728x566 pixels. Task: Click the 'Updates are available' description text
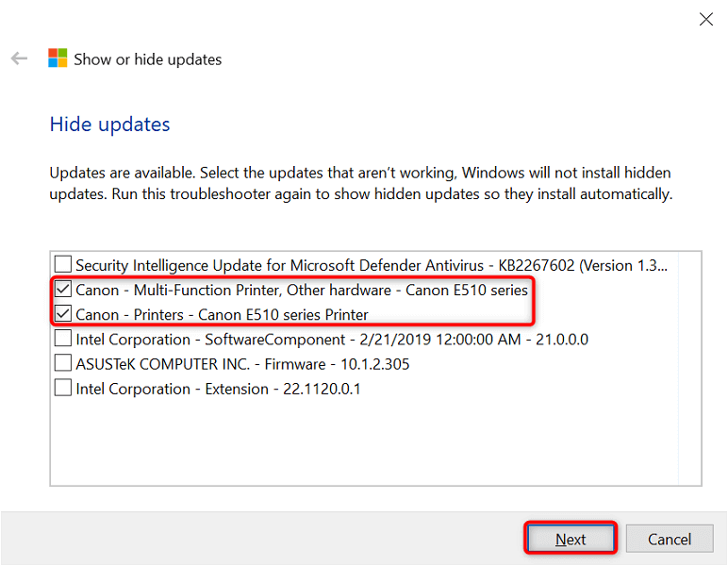coord(360,184)
